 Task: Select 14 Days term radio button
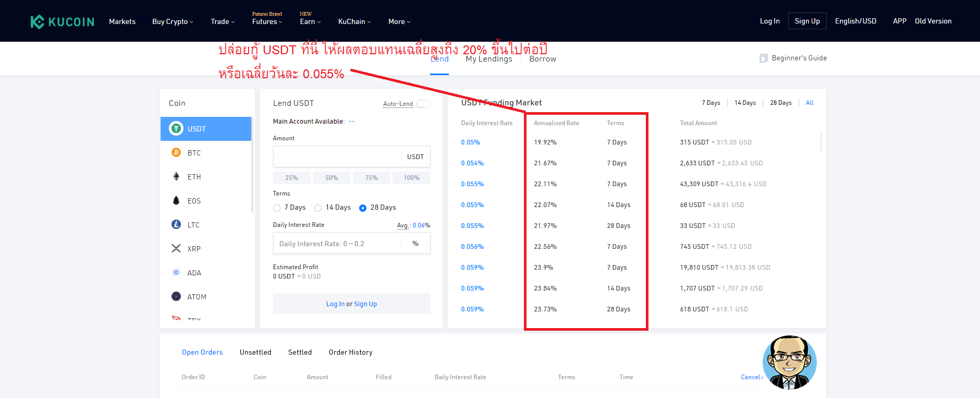tap(318, 208)
